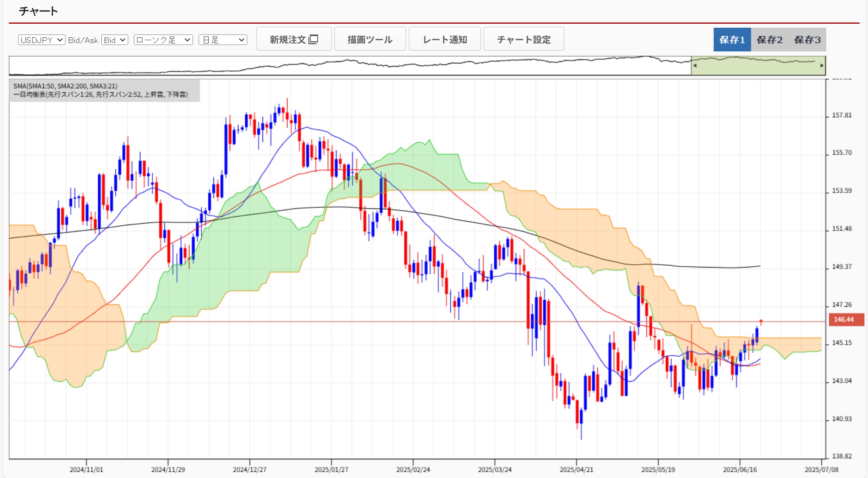This screenshot has width=868, height=478.
Task: Open the USDJPY currency pair dropdown
Action: point(41,40)
